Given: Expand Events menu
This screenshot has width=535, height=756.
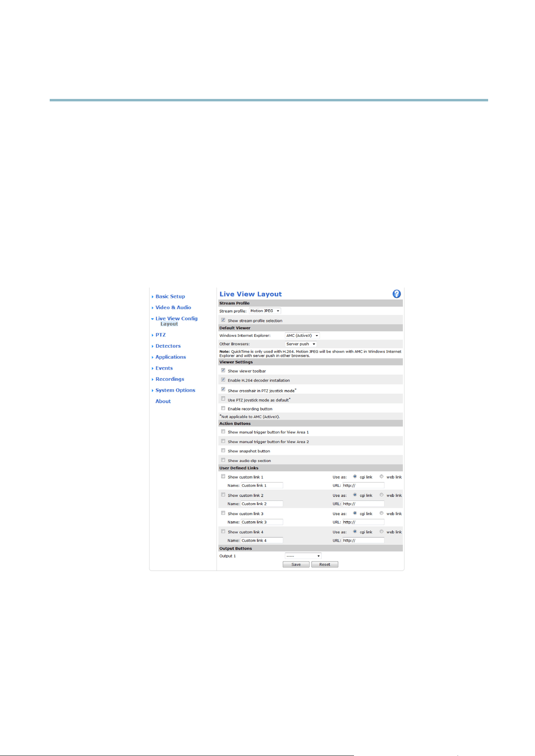Looking at the screenshot, I should pyautogui.click(x=164, y=368).
